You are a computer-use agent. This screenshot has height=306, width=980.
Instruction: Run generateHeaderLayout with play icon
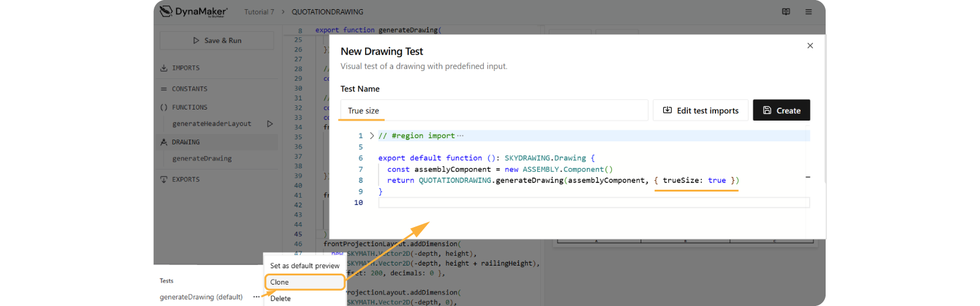click(269, 124)
